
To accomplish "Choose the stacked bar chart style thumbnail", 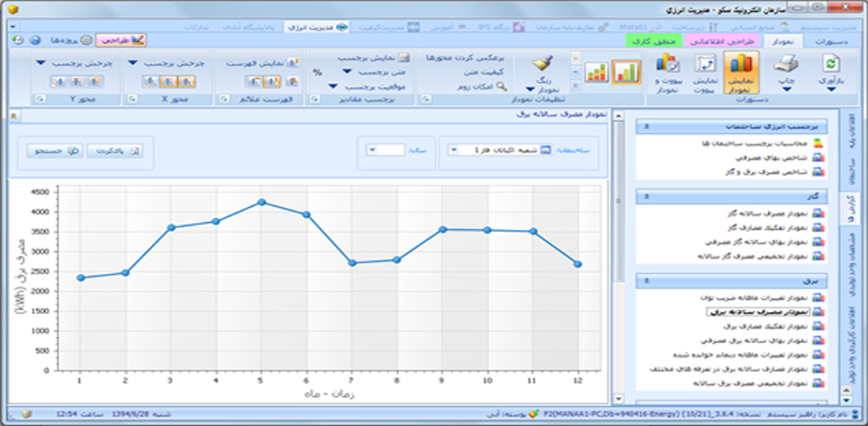I will pos(597,72).
